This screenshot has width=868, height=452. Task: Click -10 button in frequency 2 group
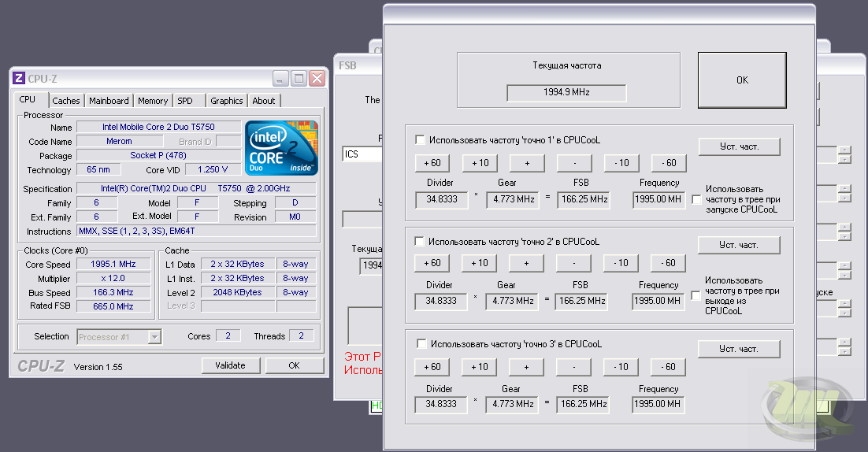coord(621,263)
